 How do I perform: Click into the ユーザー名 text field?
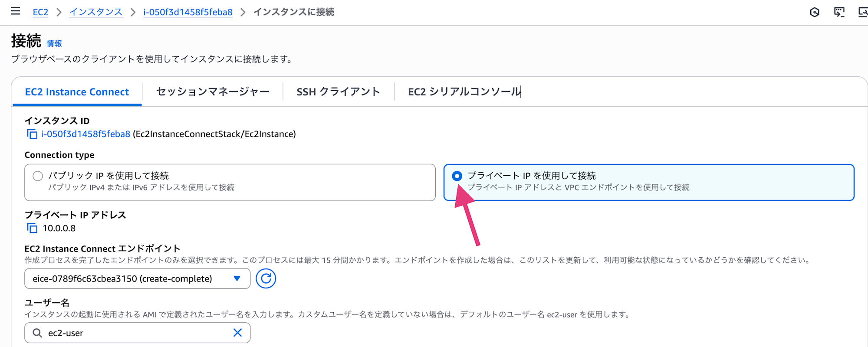137,333
